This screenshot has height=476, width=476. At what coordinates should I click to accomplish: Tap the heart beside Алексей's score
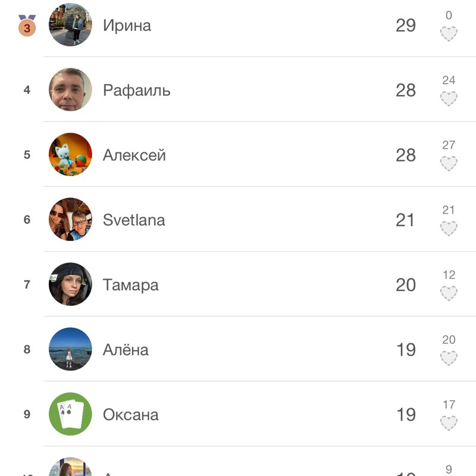click(449, 163)
